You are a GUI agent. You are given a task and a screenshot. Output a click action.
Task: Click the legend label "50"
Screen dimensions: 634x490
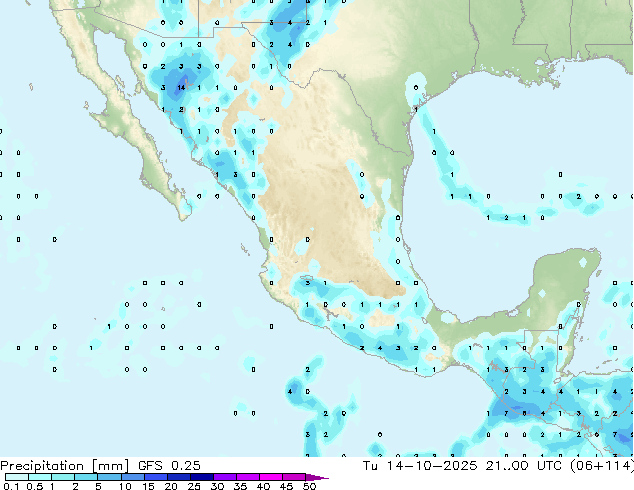pos(309,486)
